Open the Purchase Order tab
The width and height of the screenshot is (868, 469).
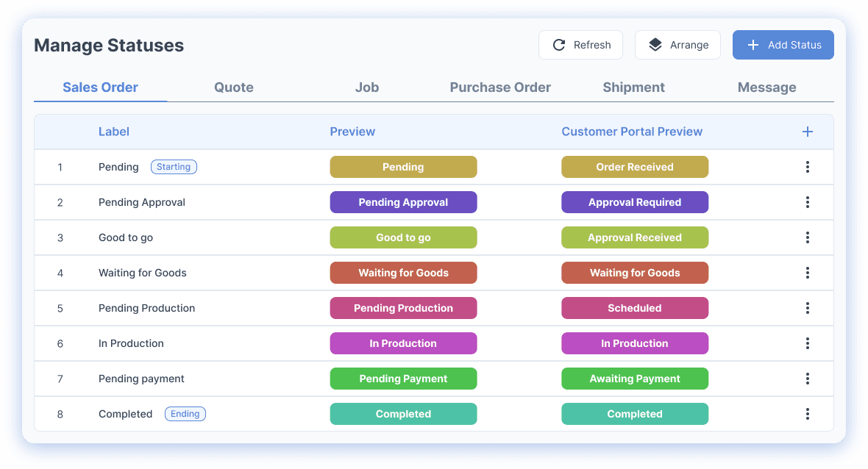[x=500, y=87]
